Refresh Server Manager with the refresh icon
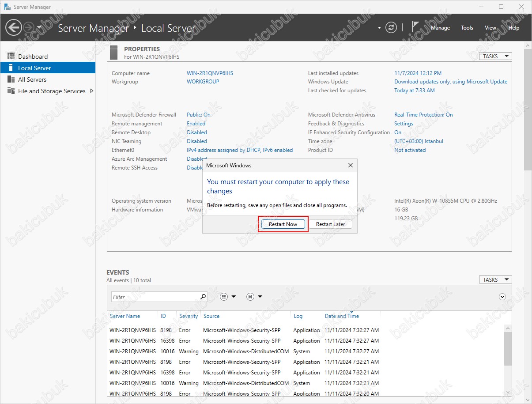This screenshot has height=404, width=532. pyautogui.click(x=391, y=27)
